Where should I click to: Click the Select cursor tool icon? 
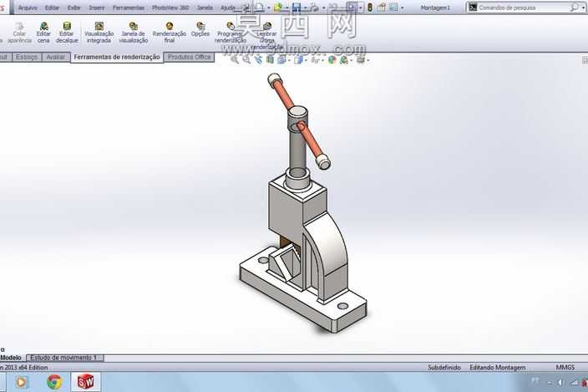352,8
